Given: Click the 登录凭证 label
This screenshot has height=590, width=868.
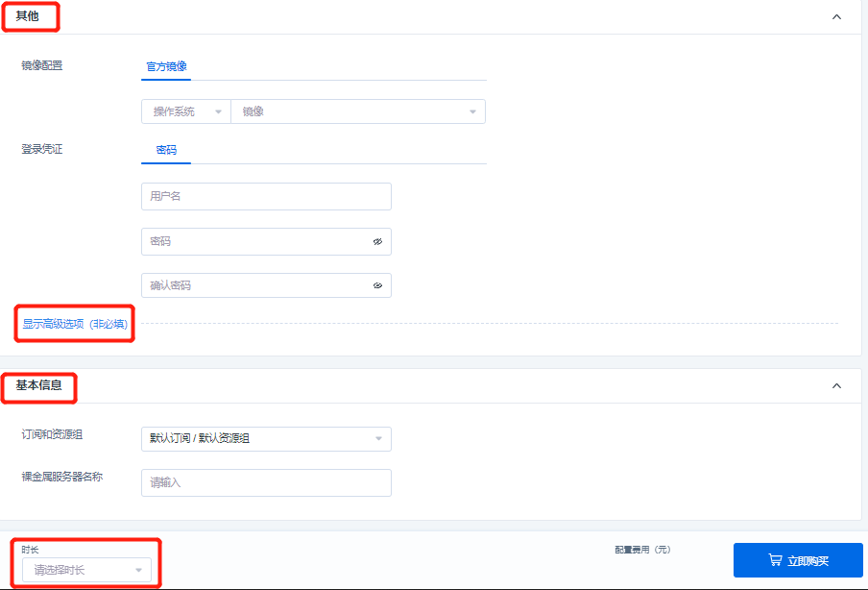Looking at the screenshot, I should (42, 150).
